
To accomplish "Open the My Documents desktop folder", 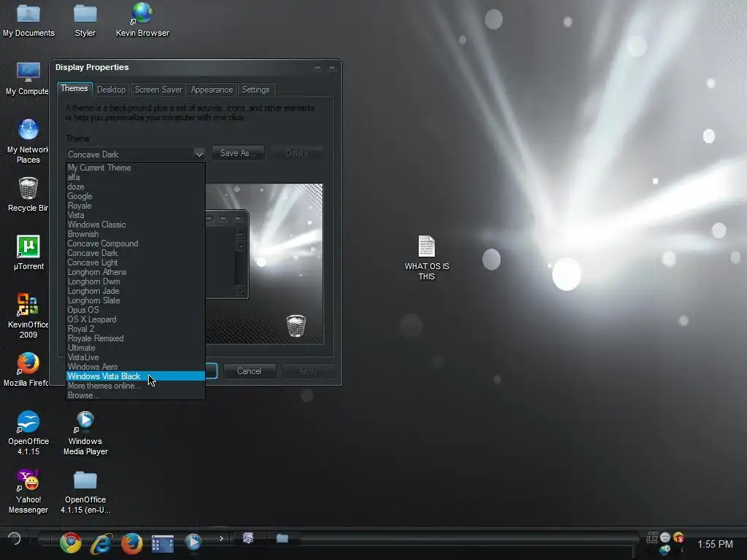I will point(28,20).
